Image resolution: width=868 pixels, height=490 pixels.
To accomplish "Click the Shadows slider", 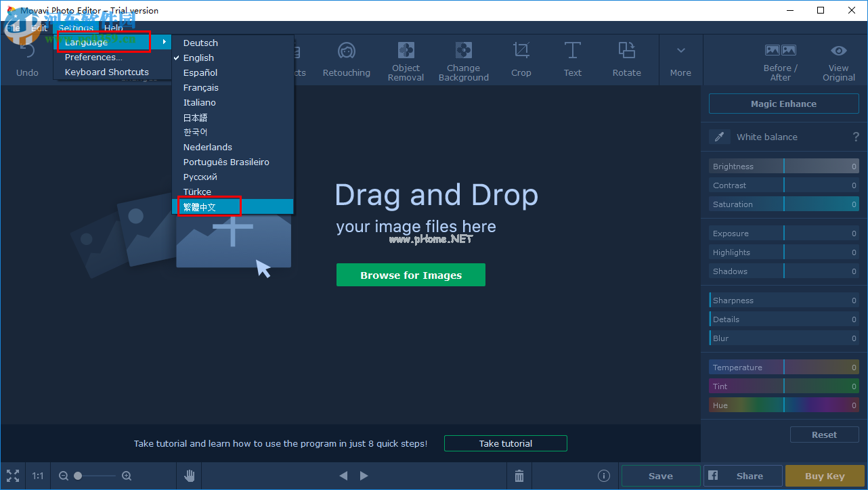I will (784, 271).
